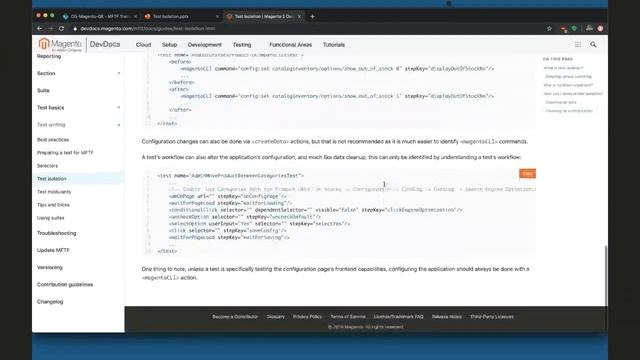Open Tips and tricks sidebar page
This screenshot has height=360, width=640.
tap(53, 205)
